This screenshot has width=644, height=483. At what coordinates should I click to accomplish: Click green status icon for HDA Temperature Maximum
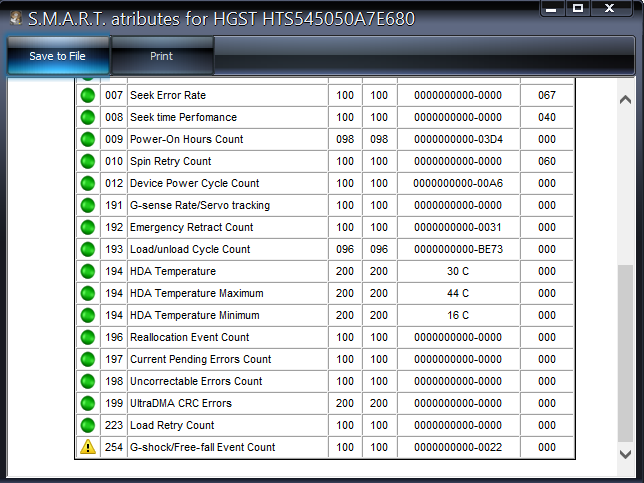[x=87, y=293]
